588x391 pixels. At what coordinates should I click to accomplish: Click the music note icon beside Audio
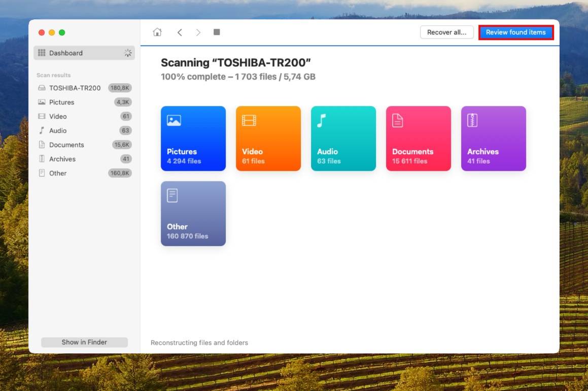42,130
